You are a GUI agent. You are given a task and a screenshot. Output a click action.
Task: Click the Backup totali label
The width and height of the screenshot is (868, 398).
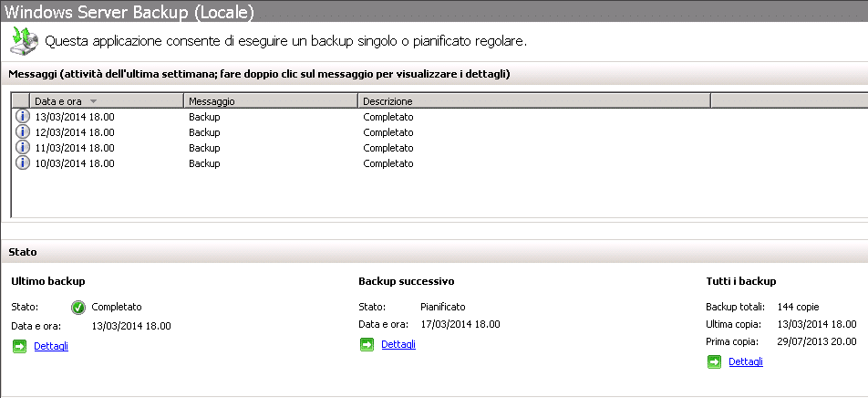click(735, 307)
